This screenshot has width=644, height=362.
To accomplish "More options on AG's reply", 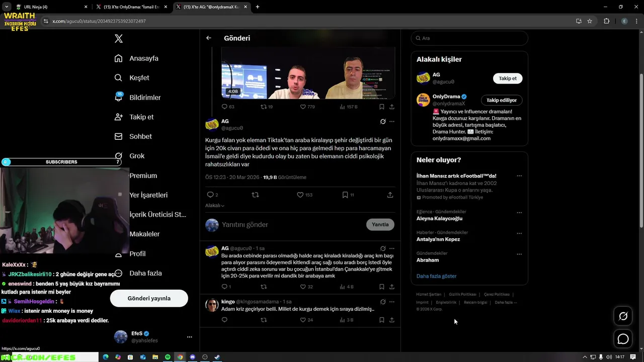I will 392,248.
